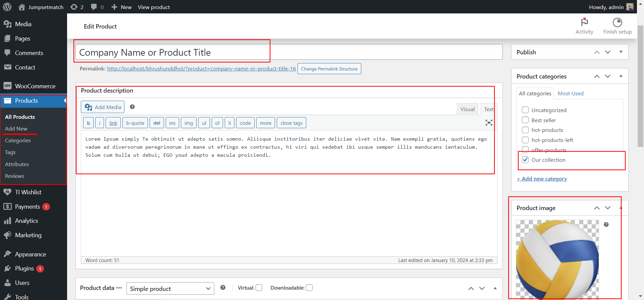Open the Activity panel icon
Viewport: 644px width, 300px height.
pyautogui.click(x=584, y=22)
